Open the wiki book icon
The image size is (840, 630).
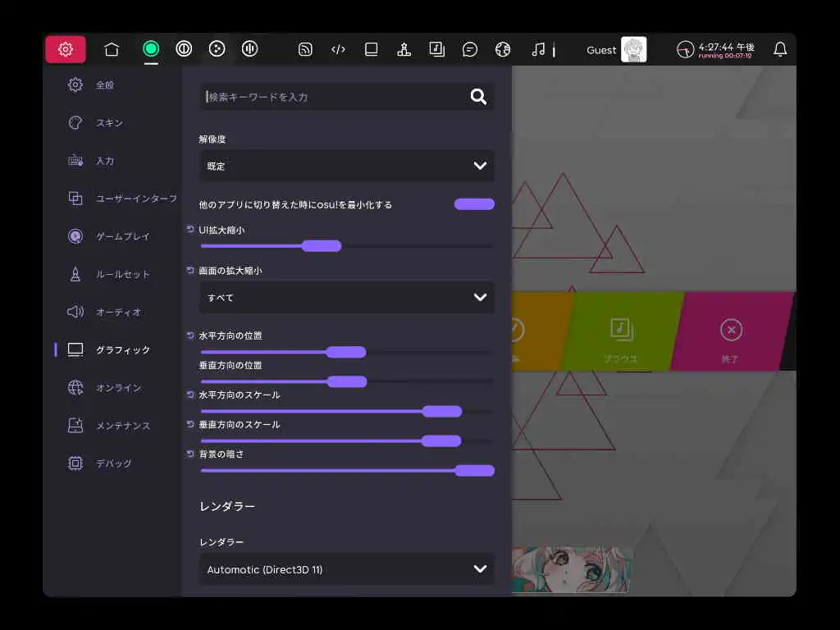click(x=372, y=50)
